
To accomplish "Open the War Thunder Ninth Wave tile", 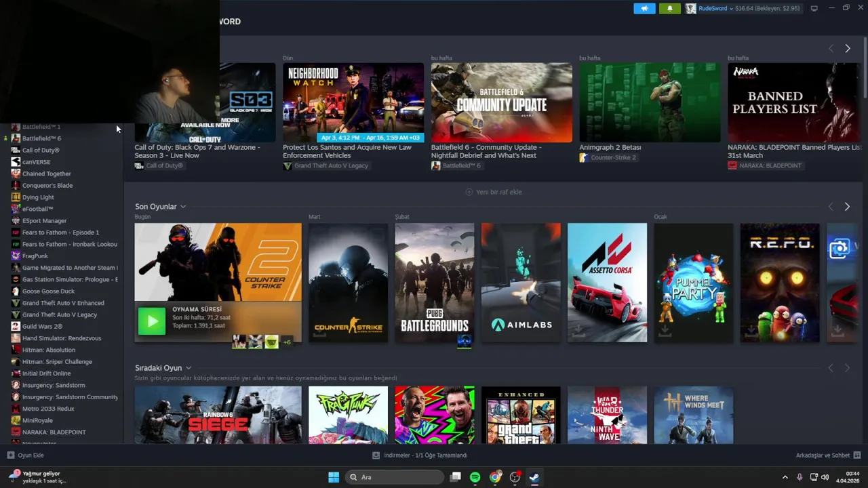I will pyautogui.click(x=607, y=415).
